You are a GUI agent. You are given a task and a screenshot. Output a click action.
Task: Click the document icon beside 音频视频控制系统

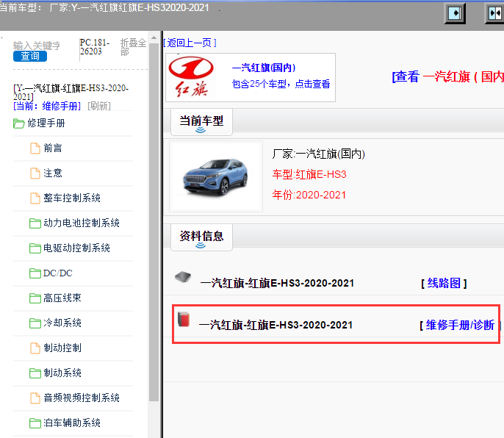[35, 398]
